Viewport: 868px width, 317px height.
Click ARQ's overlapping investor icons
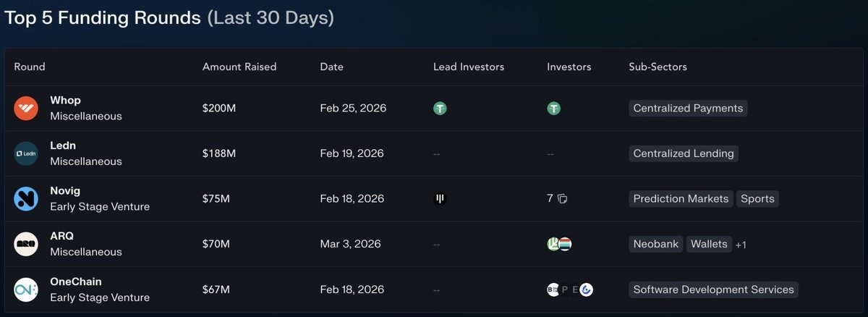pos(559,244)
